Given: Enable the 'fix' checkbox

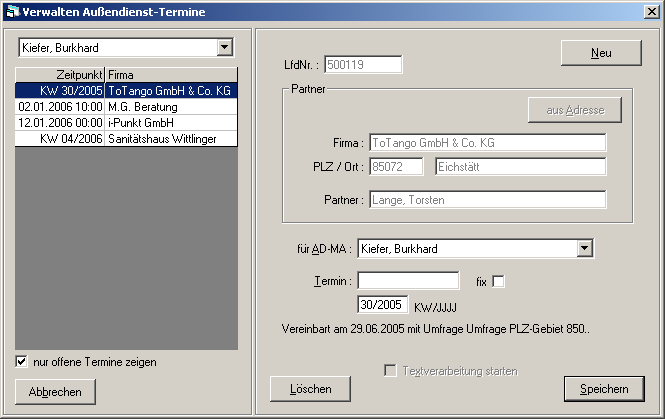Looking at the screenshot, I should tap(499, 282).
